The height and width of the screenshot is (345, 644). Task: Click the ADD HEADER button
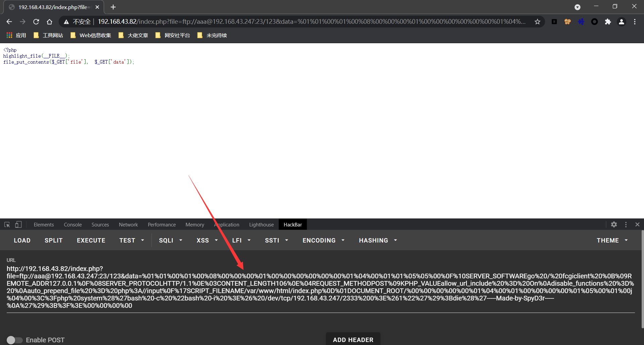353,340
